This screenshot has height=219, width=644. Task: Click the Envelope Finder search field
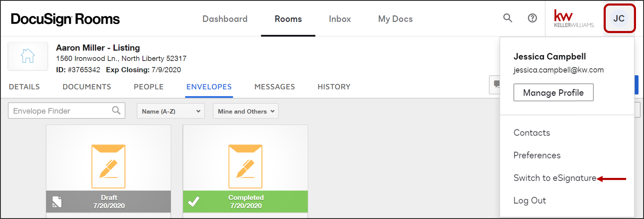tap(59, 110)
